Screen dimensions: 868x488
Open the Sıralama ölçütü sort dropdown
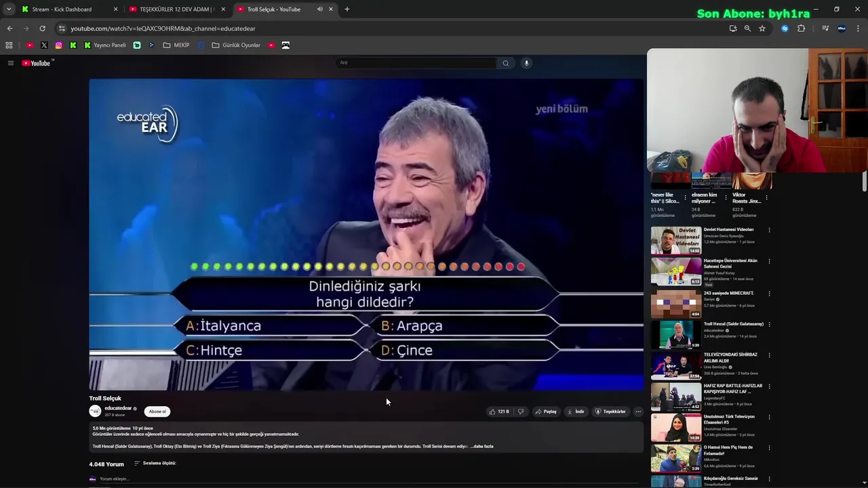pyautogui.click(x=155, y=464)
